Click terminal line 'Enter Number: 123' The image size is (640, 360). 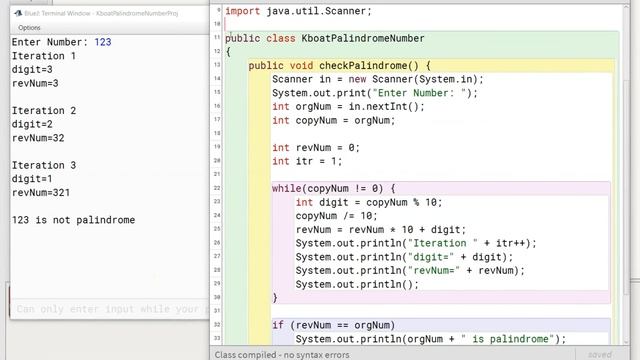click(x=61, y=42)
